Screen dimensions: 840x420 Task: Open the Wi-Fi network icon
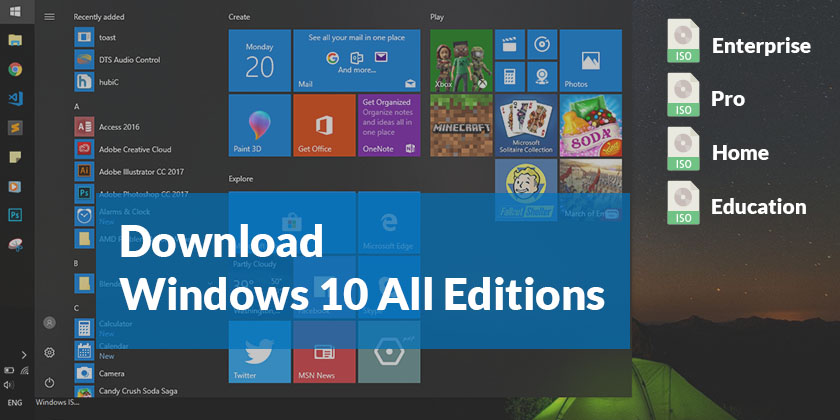coord(25,370)
